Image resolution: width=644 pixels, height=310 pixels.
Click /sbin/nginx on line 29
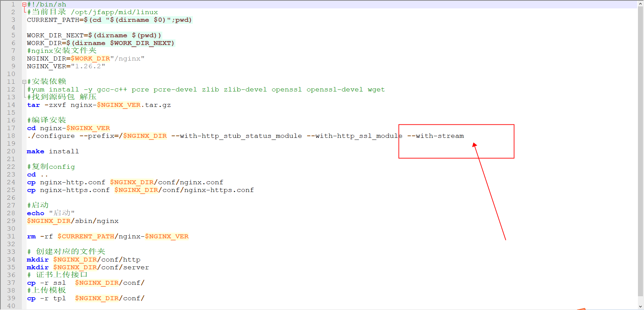pyautogui.click(x=95, y=221)
